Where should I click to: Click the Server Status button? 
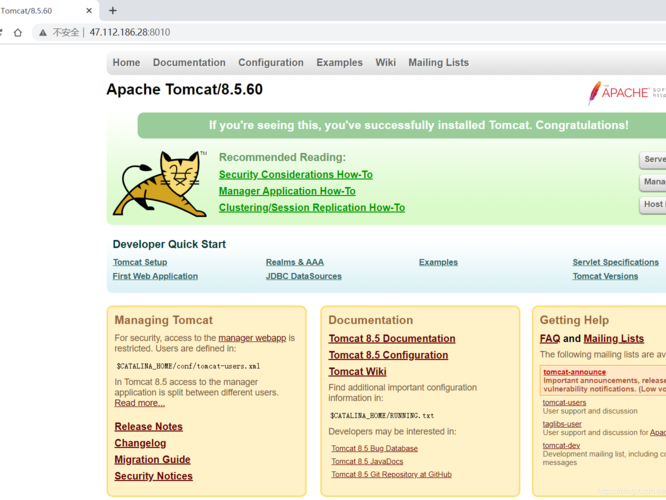(653, 159)
